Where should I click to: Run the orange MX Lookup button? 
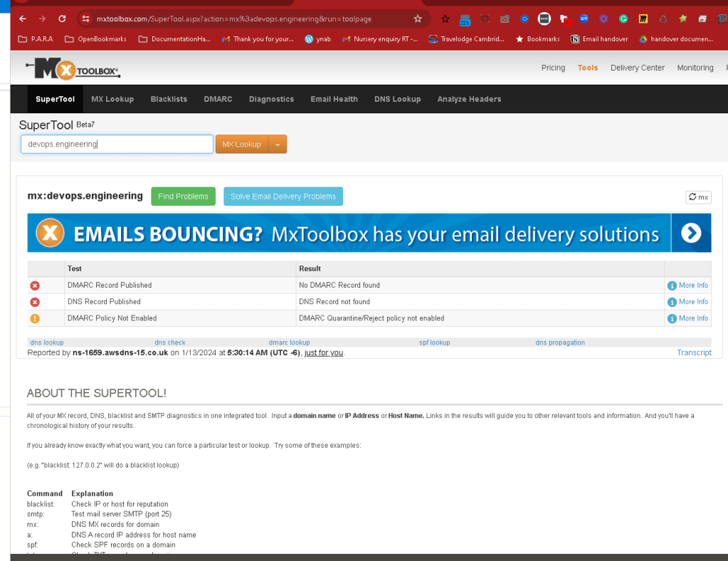coord(241,144)
